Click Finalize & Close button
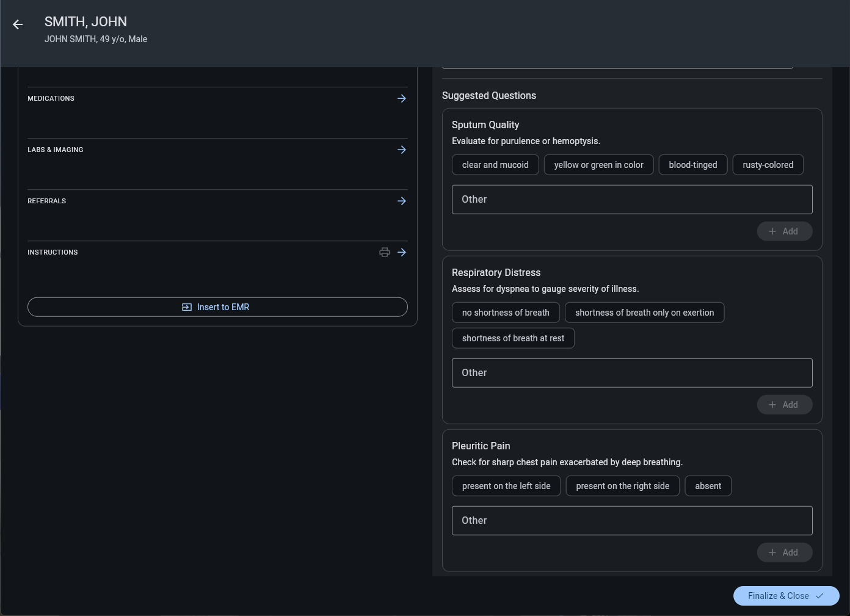The width and height of the screenshot is (850, 616). tap(786, 596)
